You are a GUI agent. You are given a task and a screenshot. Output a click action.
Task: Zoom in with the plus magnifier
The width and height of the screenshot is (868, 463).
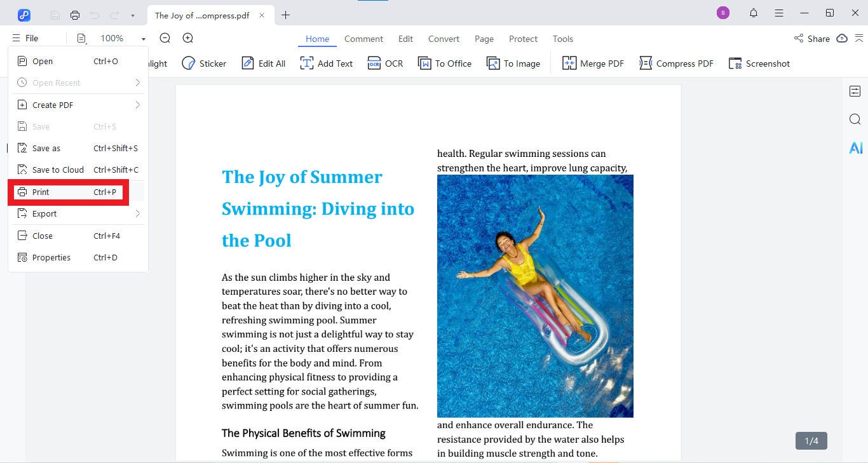(188, 38)
